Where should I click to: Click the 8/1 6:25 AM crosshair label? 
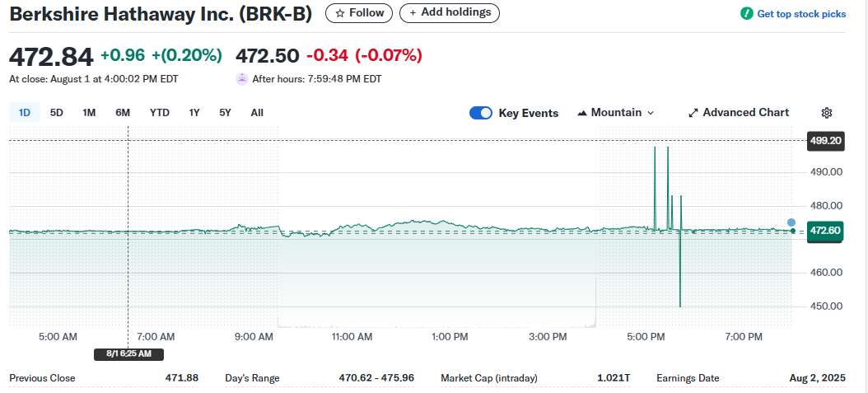point(129,354)
